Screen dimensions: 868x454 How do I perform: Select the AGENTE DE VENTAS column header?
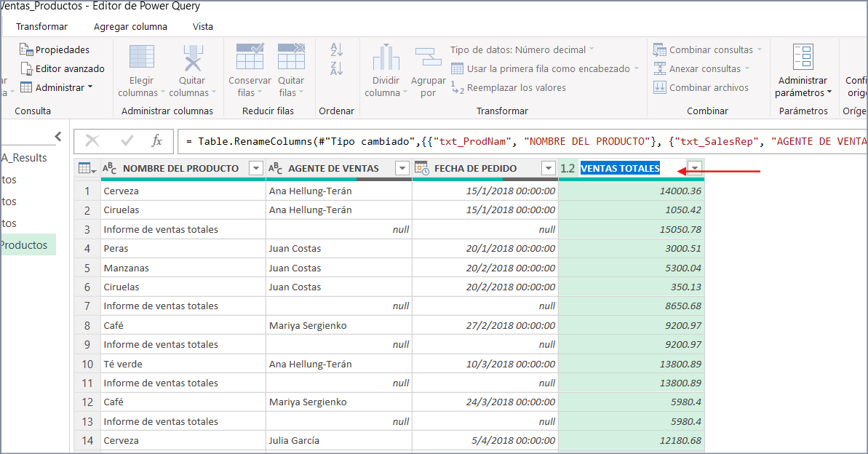pos(333,168)
